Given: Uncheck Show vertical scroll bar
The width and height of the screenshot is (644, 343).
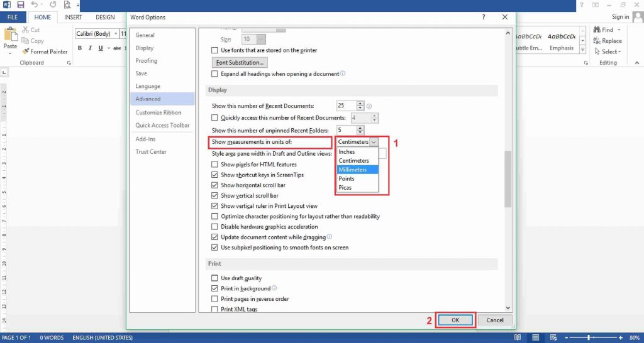Looking at the screenshot, I should (x=214, y=196).
